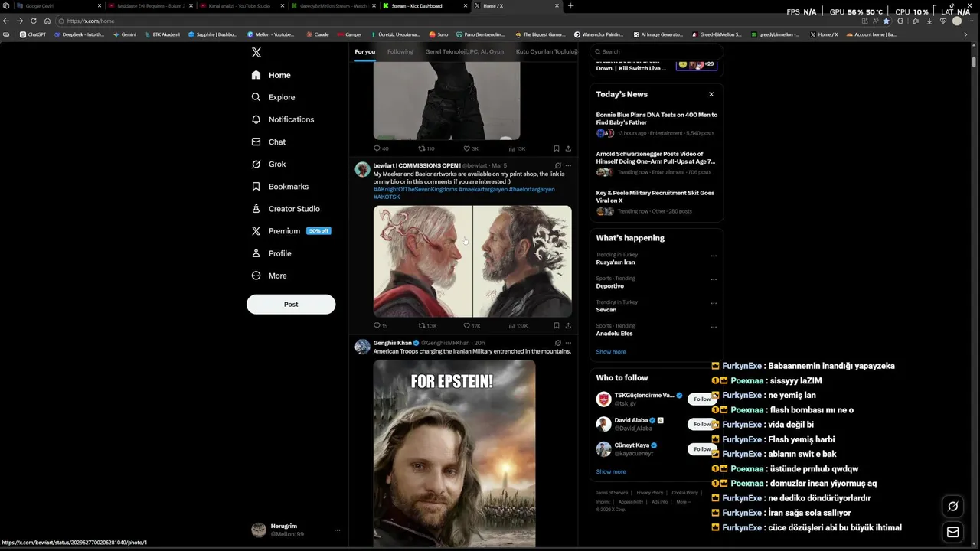Open Arnold Schwarzenegger pull-ups news story
Viewport: 980px width, 551px height.
tap(656, 163)
